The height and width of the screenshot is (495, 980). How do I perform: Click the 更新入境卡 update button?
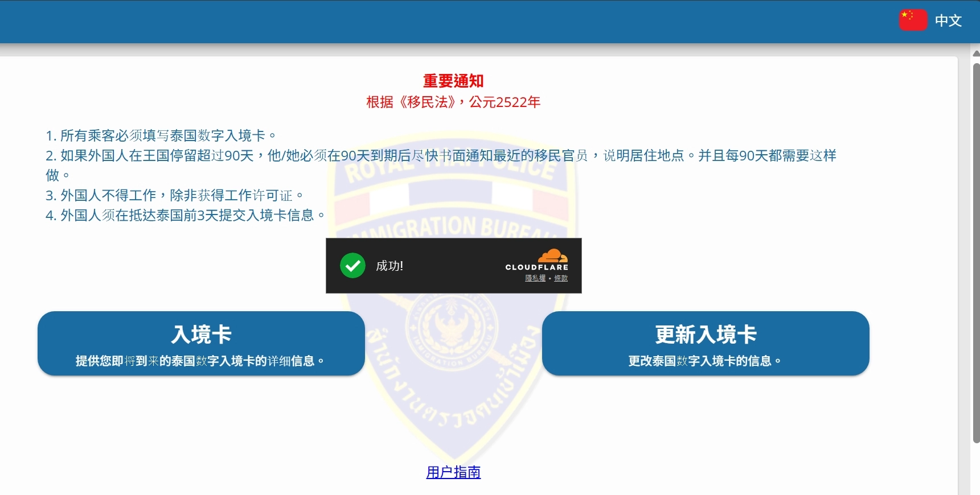(x=705, y=343)
